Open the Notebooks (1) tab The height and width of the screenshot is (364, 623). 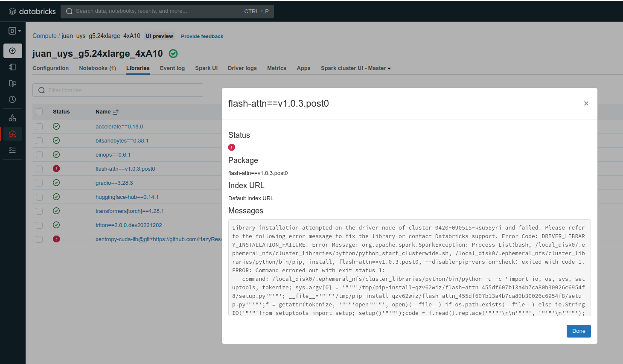(97, 68)
